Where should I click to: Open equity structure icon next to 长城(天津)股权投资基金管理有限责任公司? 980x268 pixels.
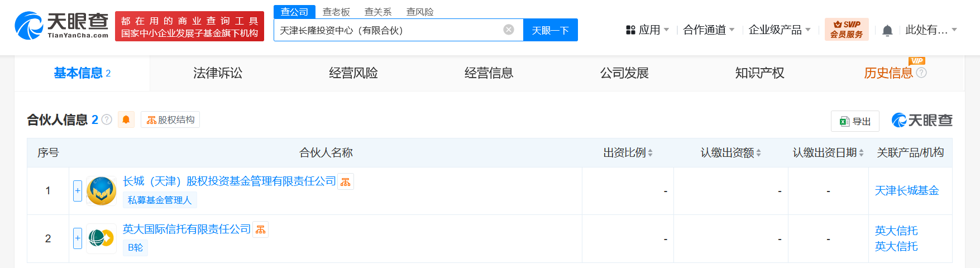pos(346,182)
